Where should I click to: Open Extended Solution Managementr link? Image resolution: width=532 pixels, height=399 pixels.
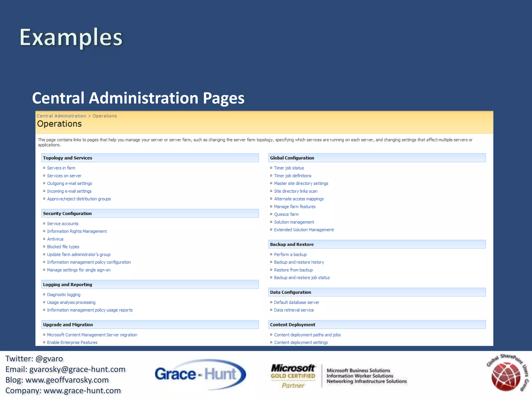pyautogui.click(x=304, y=230)
